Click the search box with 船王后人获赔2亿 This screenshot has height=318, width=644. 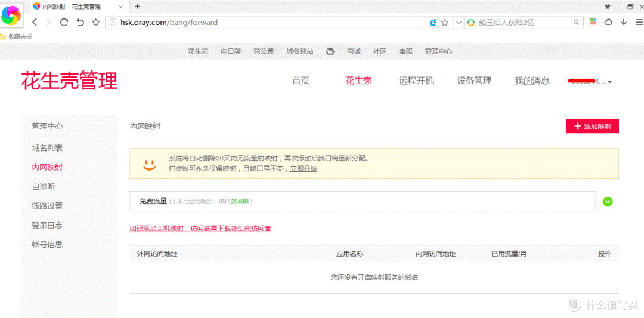[x=524, y=23]
